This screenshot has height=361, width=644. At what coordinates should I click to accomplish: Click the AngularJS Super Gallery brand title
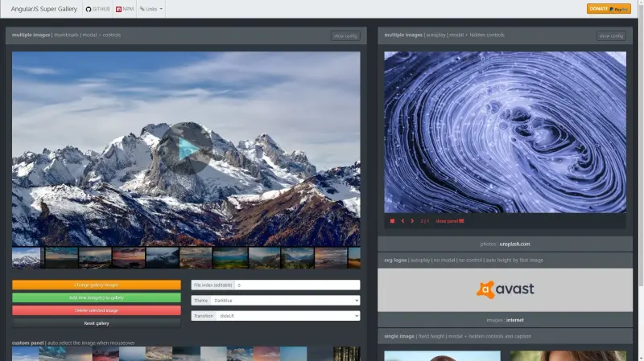click(x=44, y=9)
